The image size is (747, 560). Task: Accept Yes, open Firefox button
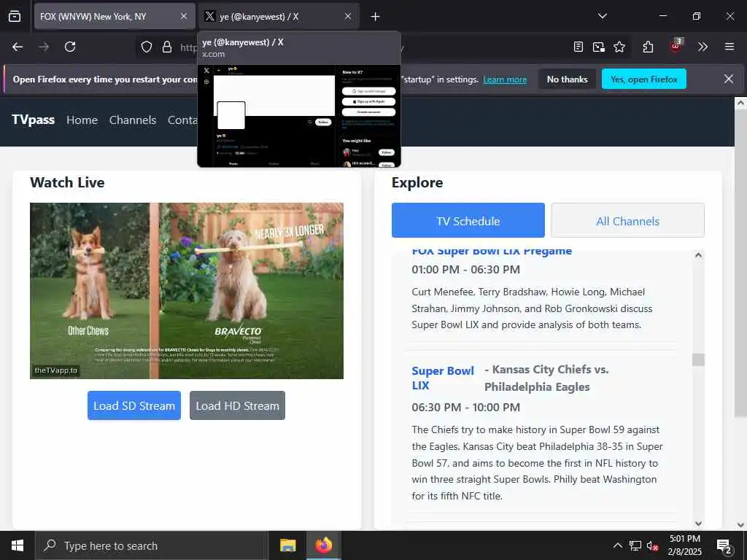[x=643, y=79]
